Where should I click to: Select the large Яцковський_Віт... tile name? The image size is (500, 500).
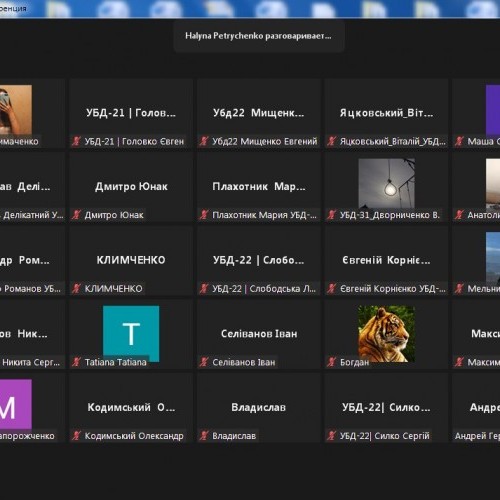click(387, 113)
